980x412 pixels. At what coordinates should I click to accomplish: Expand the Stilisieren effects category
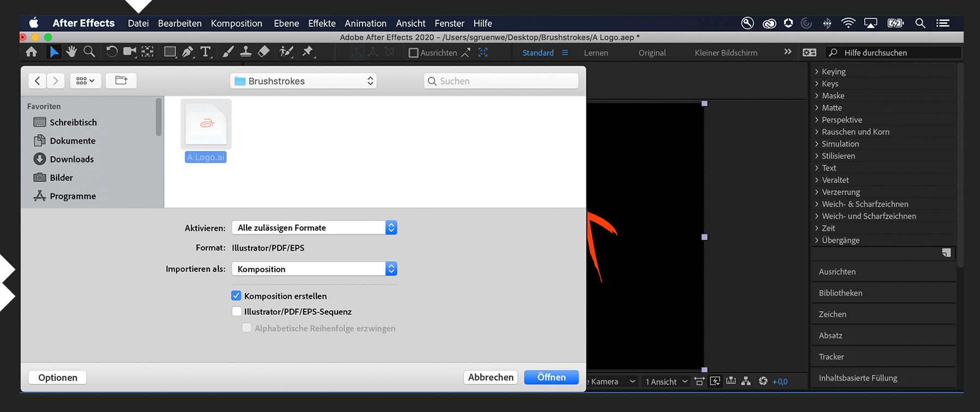point(817,156)
